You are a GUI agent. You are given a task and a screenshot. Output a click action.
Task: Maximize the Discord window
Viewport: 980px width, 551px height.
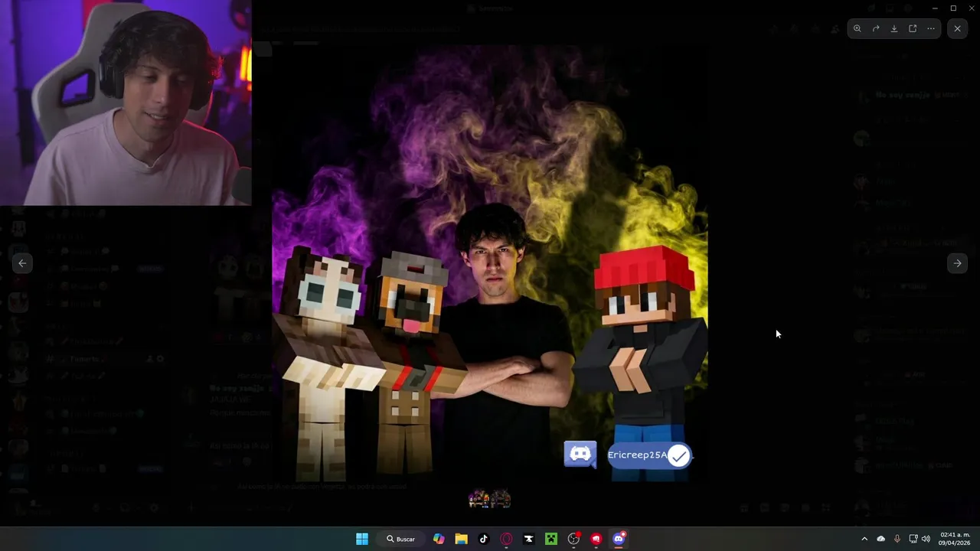click(x=953, y=8)
